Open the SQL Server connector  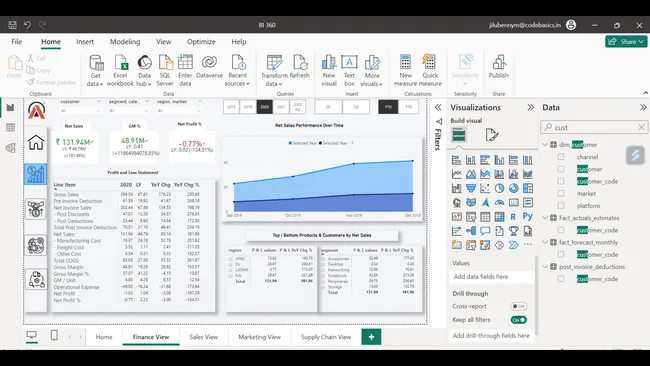pos(165,71)
